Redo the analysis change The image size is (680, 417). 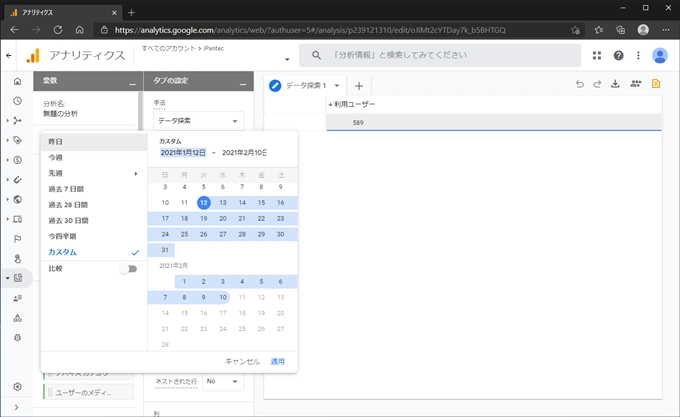(x=597, y=84)
